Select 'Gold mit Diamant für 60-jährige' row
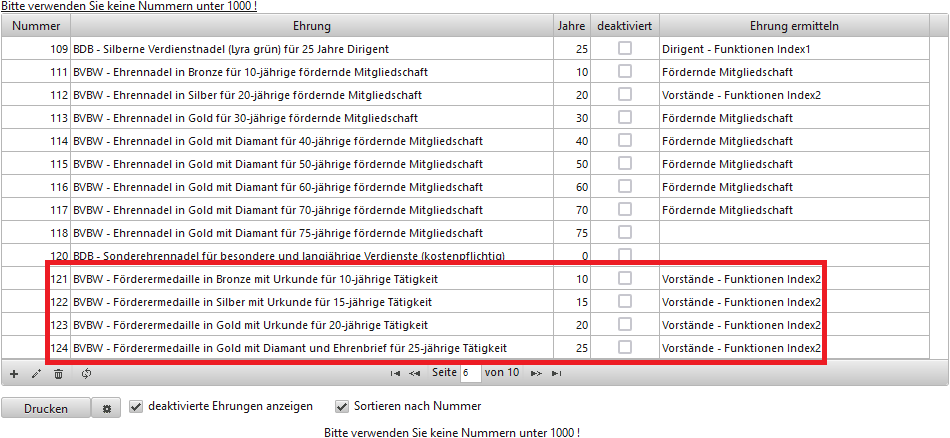The height and width of the screenshot is (438, 950). tap(465, 187)
